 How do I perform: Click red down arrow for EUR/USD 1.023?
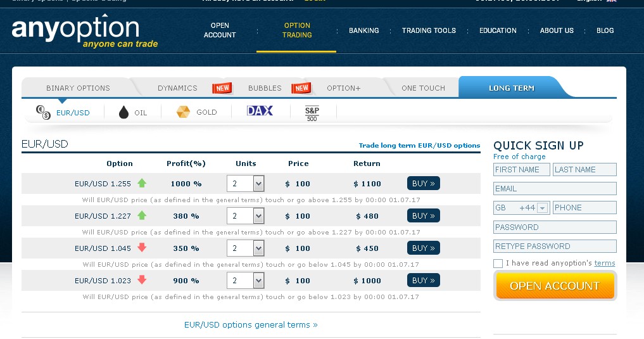tap(142, 280)
